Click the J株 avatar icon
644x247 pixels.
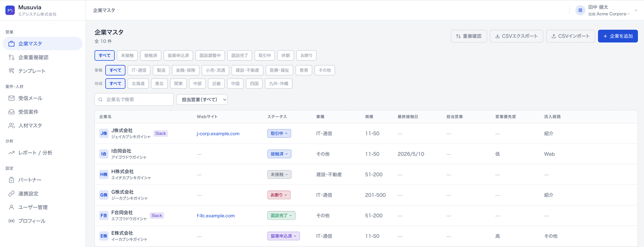point(104,133)
